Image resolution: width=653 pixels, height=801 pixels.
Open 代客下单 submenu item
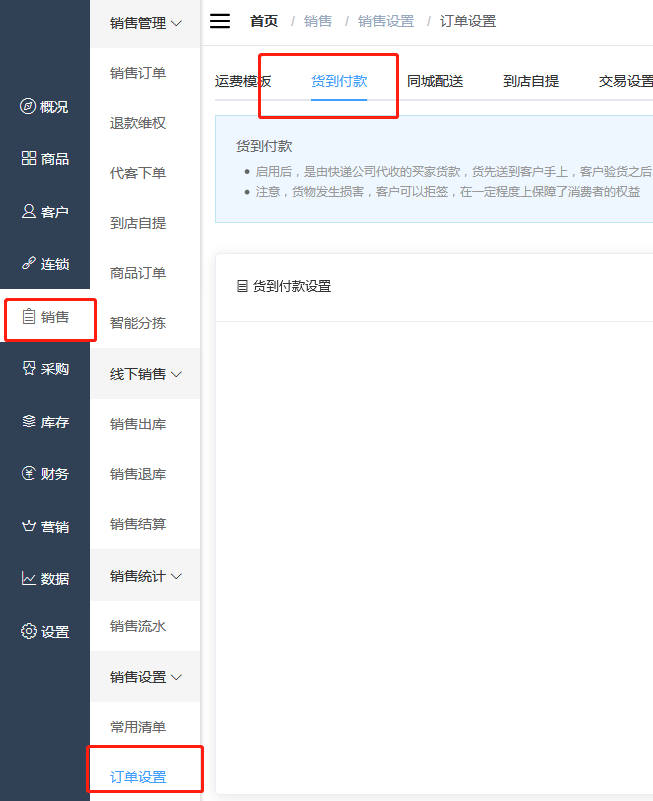[138, 173]
